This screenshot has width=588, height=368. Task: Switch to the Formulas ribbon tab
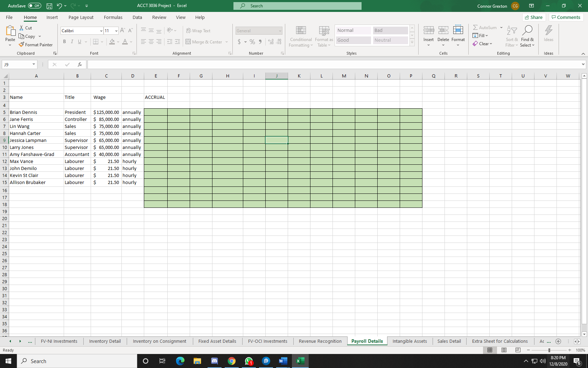113,17
